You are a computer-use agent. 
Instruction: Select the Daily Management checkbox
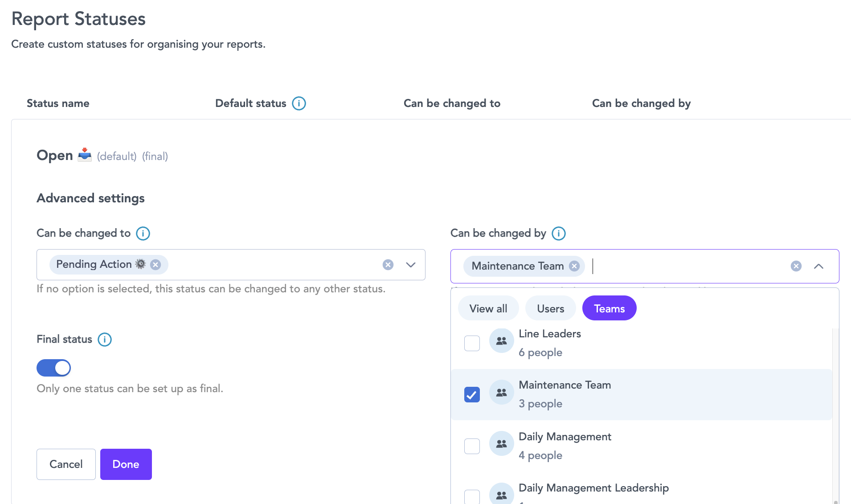pyautogui.click(x=472, y=446)
